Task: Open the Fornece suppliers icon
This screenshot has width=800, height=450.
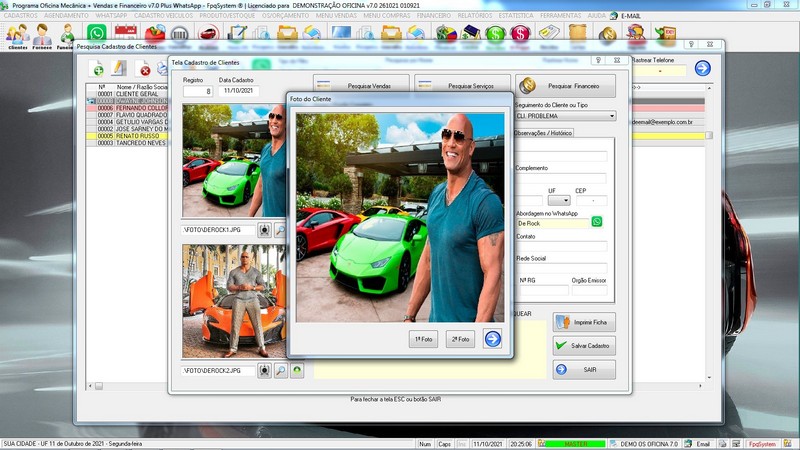Action: point(42,36)
